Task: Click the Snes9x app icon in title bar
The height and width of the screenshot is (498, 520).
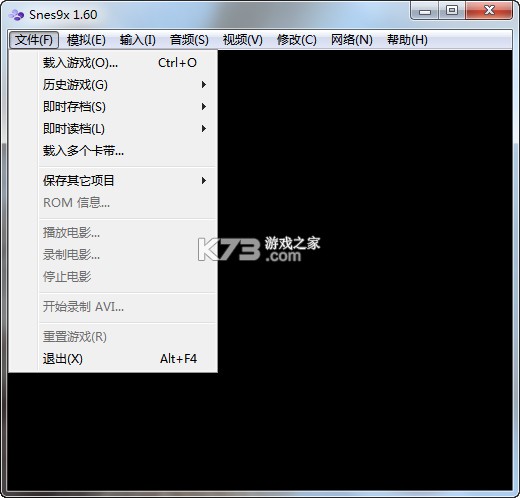Action: [16, 15]
